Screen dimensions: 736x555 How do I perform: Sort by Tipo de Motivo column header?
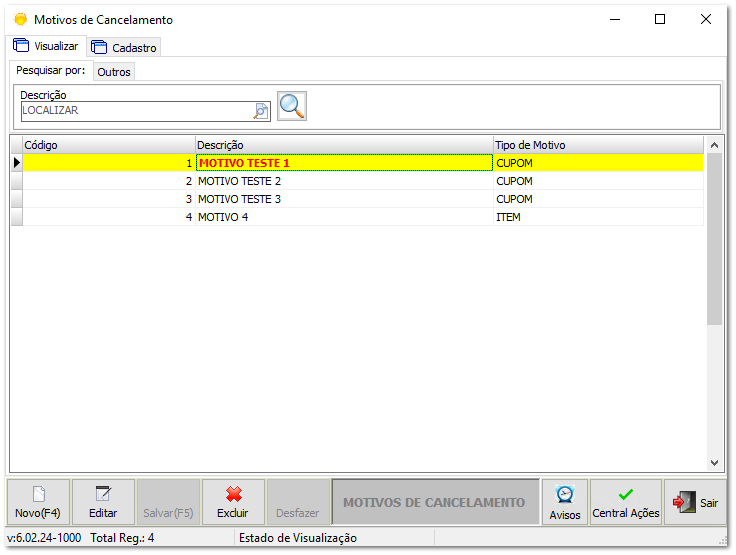(598, 145)
